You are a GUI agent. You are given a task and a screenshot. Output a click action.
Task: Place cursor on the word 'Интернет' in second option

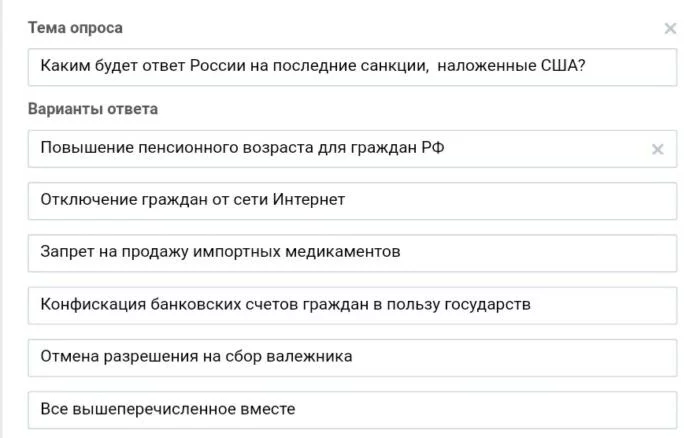tap(309, 199)
